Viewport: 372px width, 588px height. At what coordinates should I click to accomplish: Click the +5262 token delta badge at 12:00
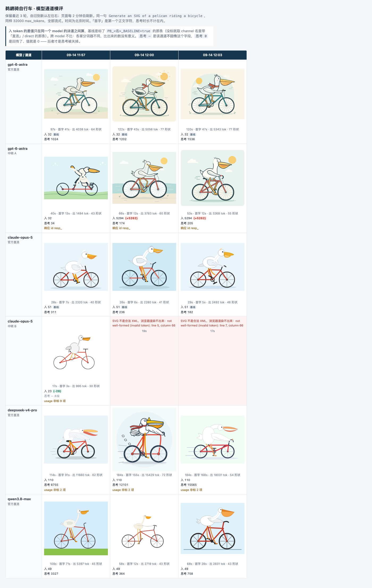[x=132, y=218]
